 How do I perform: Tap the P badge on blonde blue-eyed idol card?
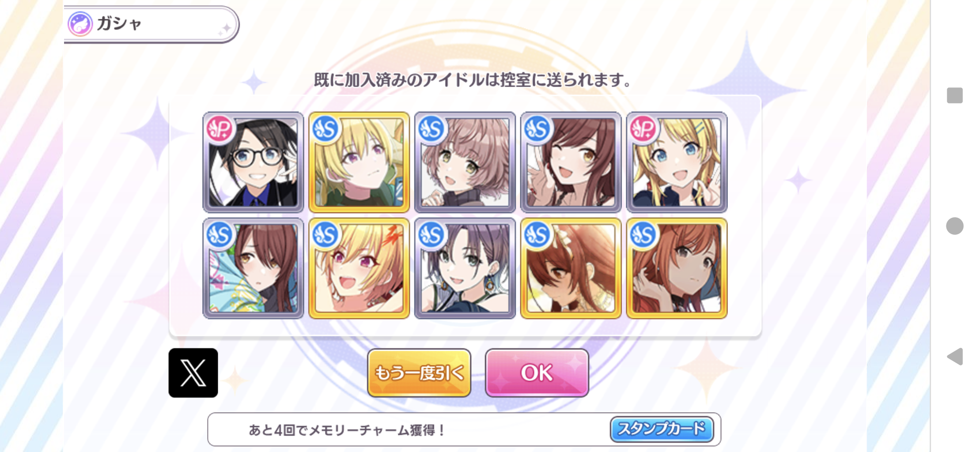[x=643, y=129]
